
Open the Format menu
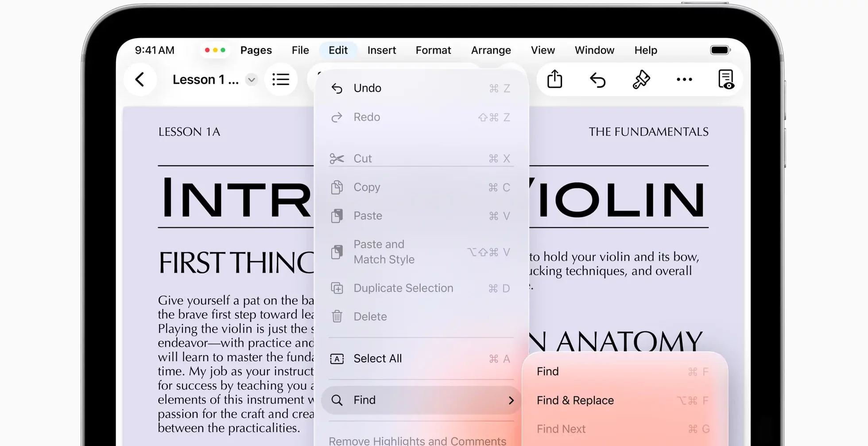433,50
